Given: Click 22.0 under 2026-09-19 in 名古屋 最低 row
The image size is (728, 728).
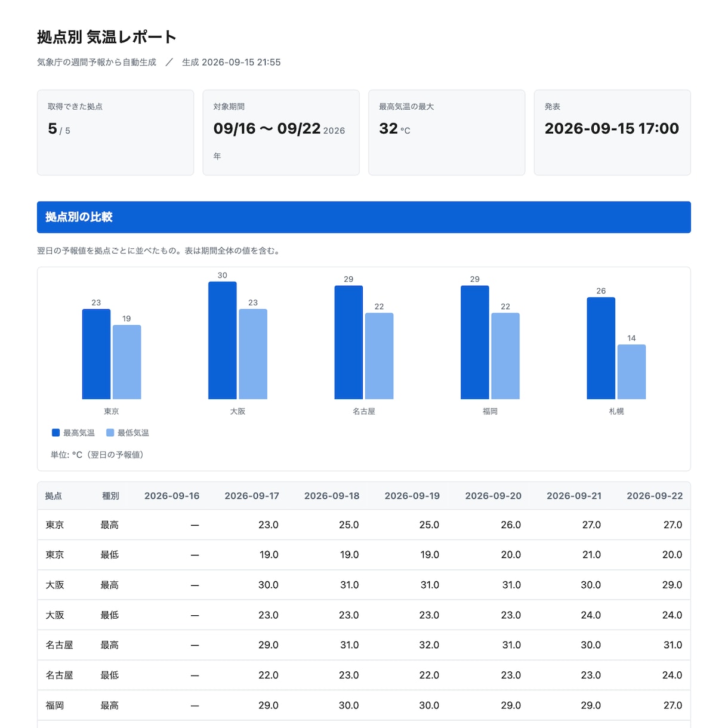Looking at the screenshot, I should (x=429, y=675).
